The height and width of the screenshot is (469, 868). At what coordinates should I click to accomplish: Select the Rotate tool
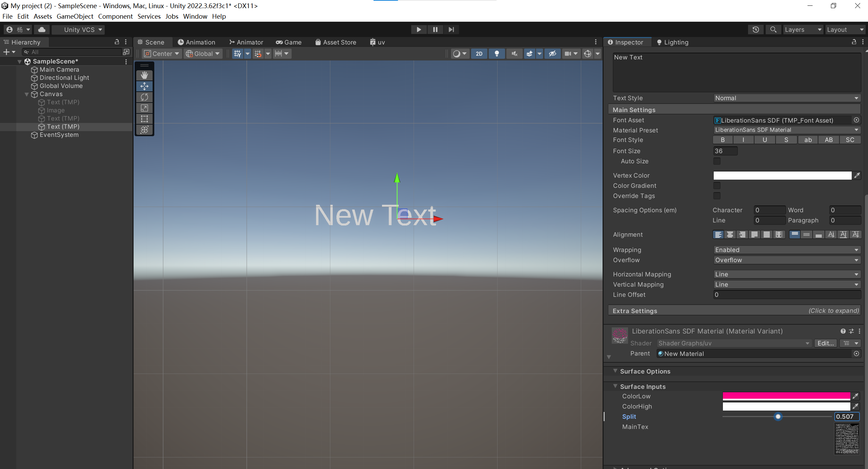coord(144,97)
